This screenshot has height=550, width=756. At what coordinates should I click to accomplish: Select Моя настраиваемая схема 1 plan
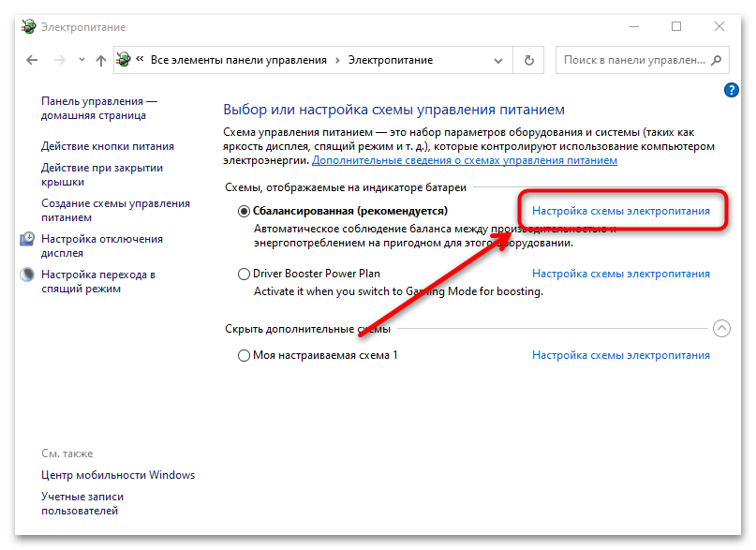245,356
